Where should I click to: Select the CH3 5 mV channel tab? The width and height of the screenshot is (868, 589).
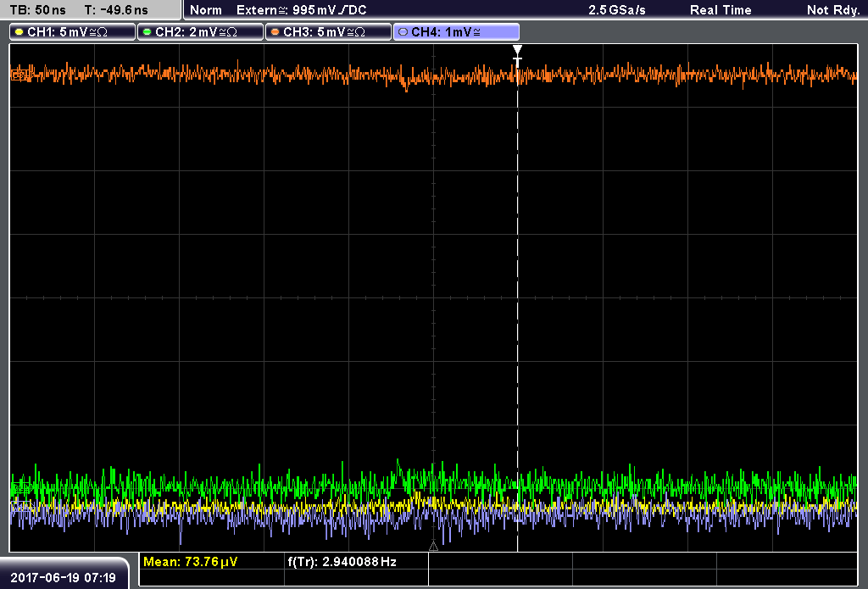[328, 32]
